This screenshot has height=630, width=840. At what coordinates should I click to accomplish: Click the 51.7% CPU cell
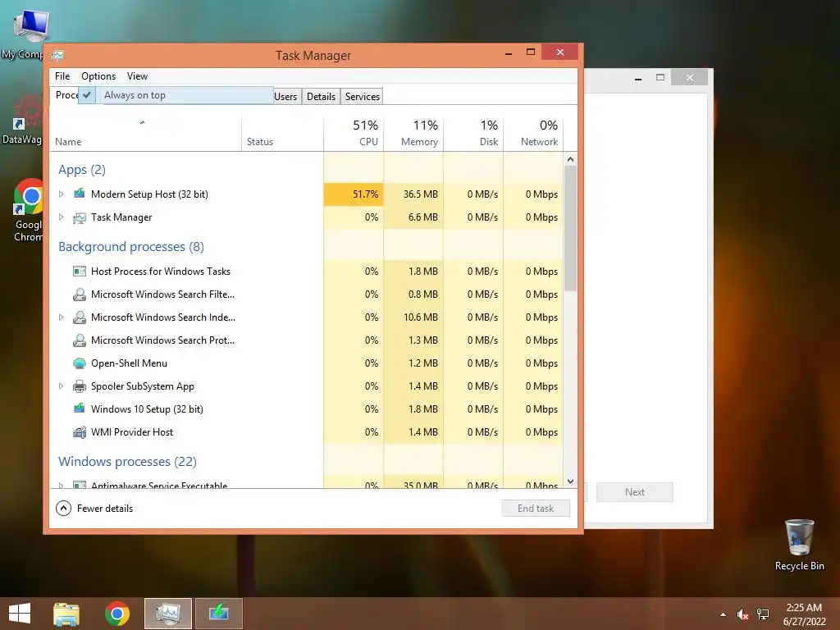[354, 194]
